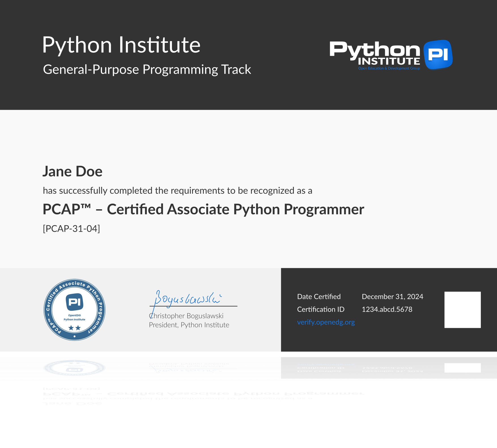Click the "Date Certified" label
Viewport: 497px width, 448px height.
319,297
